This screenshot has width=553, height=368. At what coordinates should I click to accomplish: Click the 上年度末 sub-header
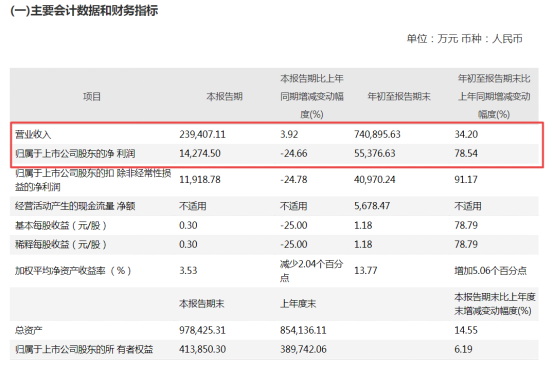pos(298,304)
